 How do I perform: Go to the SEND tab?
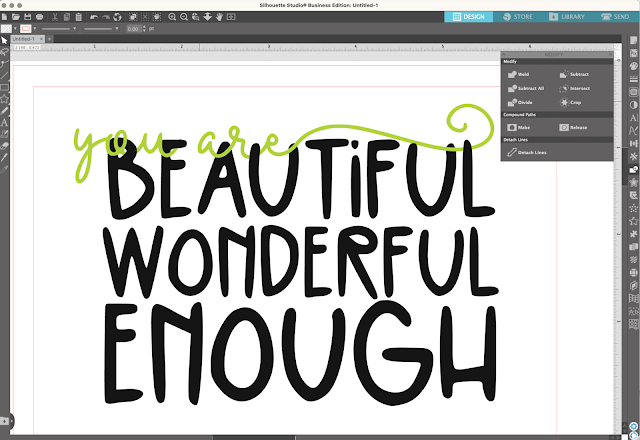coord(616,17)
